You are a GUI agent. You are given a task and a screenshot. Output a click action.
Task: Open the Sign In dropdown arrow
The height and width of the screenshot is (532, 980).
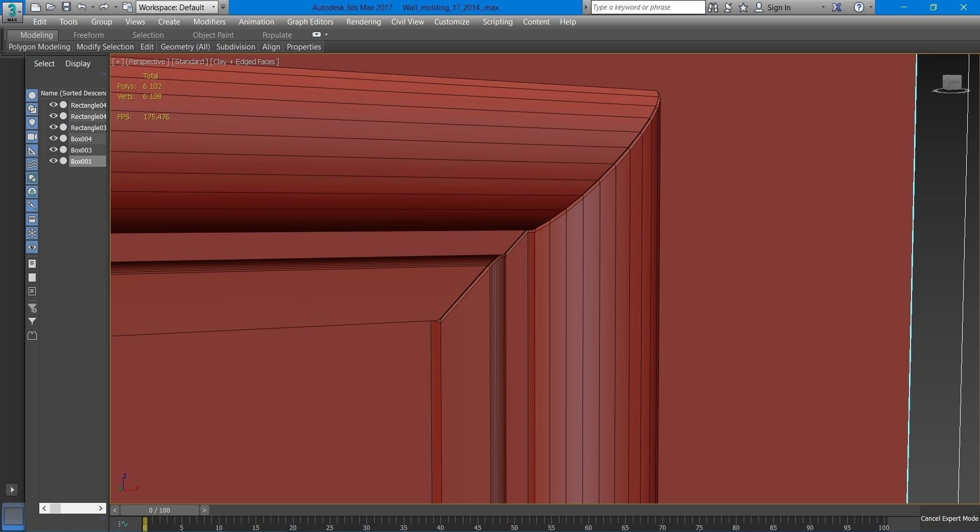823,7
